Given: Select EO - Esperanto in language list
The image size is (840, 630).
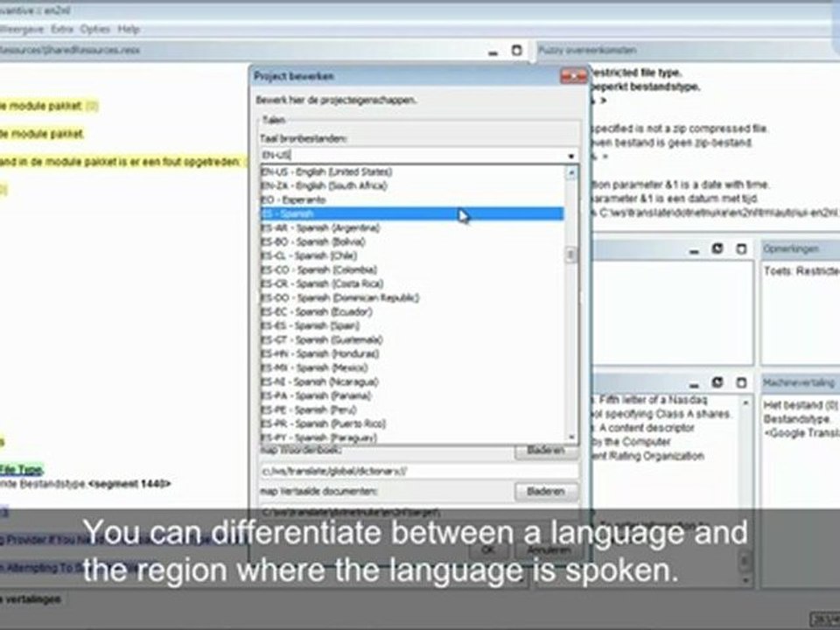Looking at the screenshot, I should [x=411, y=199].
